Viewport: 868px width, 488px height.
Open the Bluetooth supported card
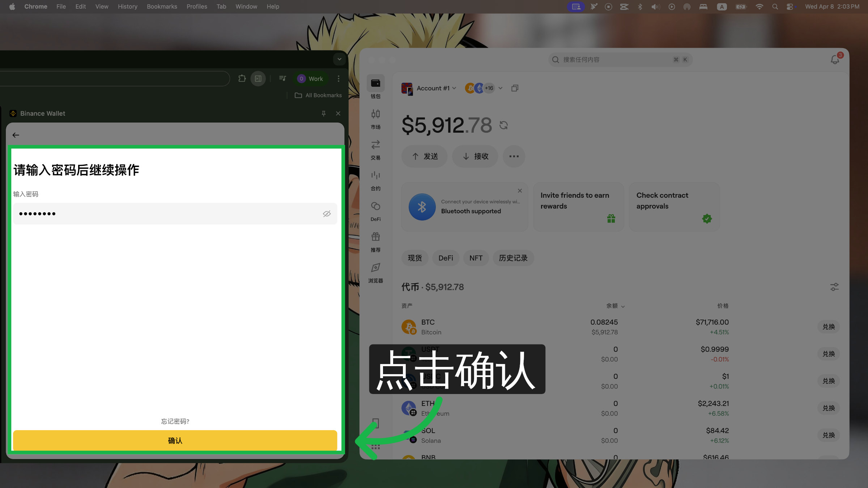pyautogui.click(x=465, y=207)
